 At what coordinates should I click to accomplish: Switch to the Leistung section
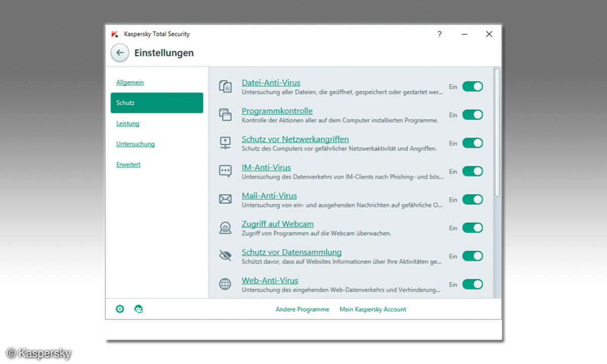127,123
